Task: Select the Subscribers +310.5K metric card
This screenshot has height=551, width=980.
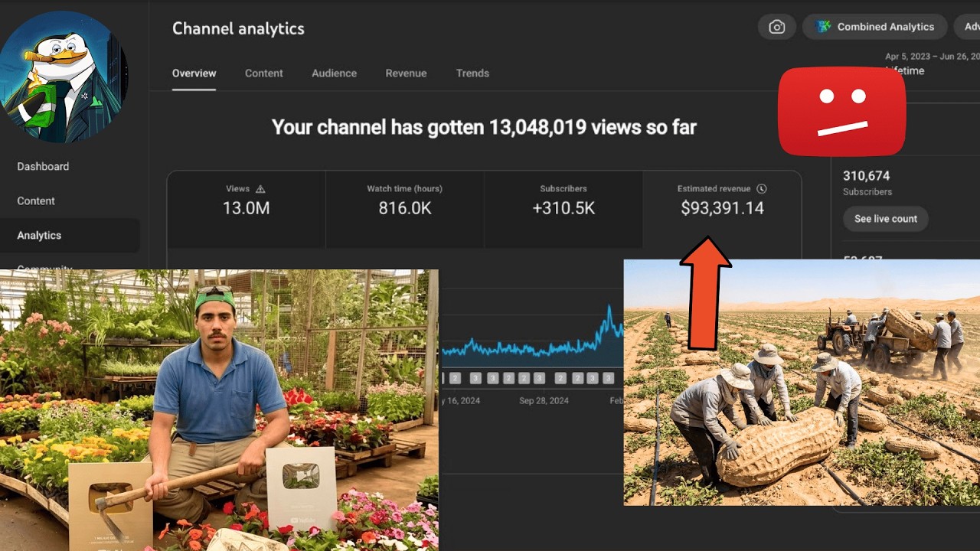Action: click(x=563, y=209)
